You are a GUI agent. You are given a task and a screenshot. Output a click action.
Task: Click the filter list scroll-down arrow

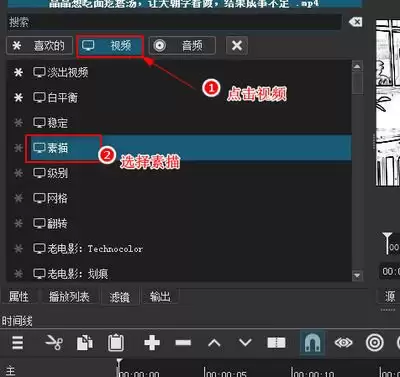point(357,275)
